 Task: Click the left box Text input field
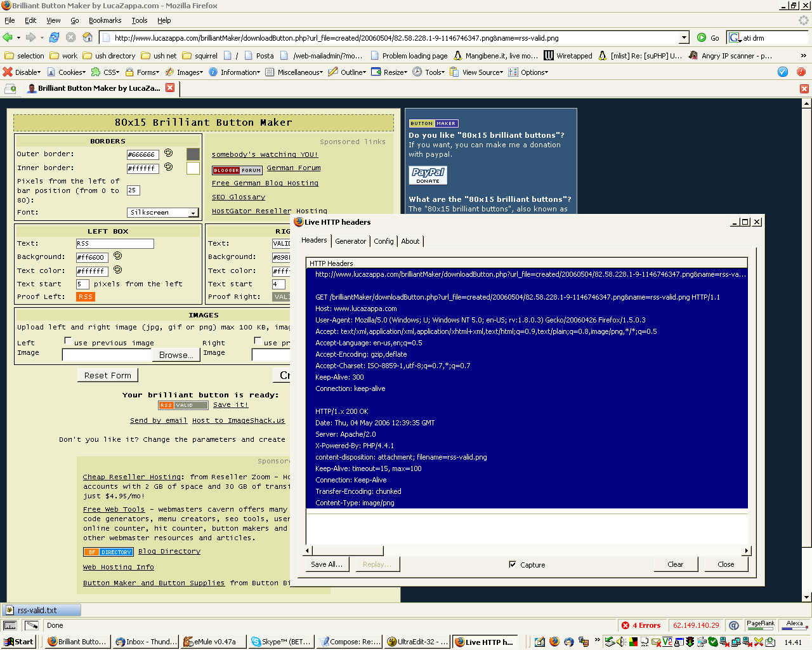[115, 244]
